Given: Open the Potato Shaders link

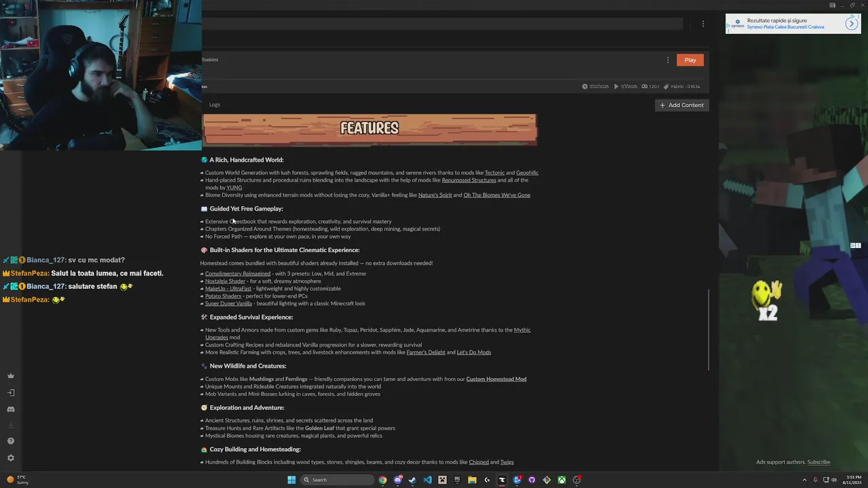Looking at the screenshot, I should coord(223,296).
